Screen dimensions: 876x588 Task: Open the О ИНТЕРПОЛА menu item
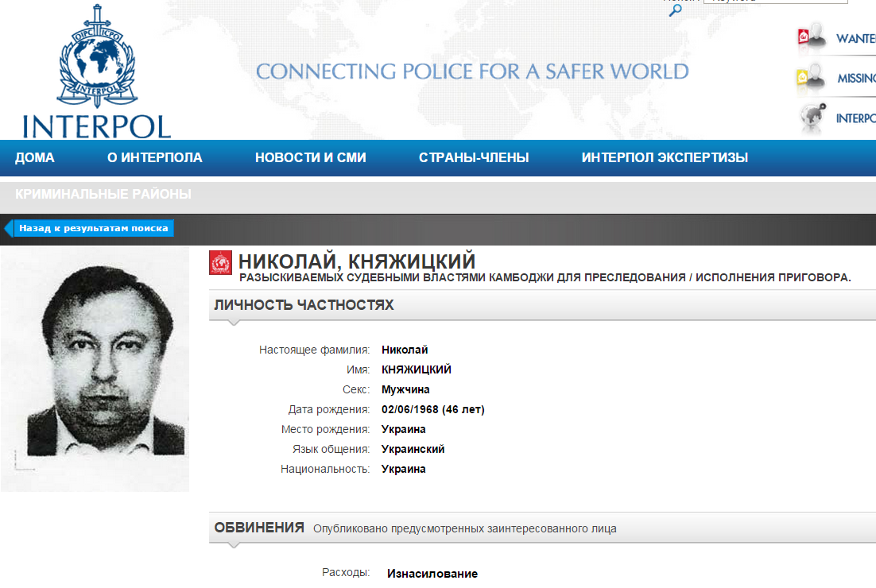[155, 157]
